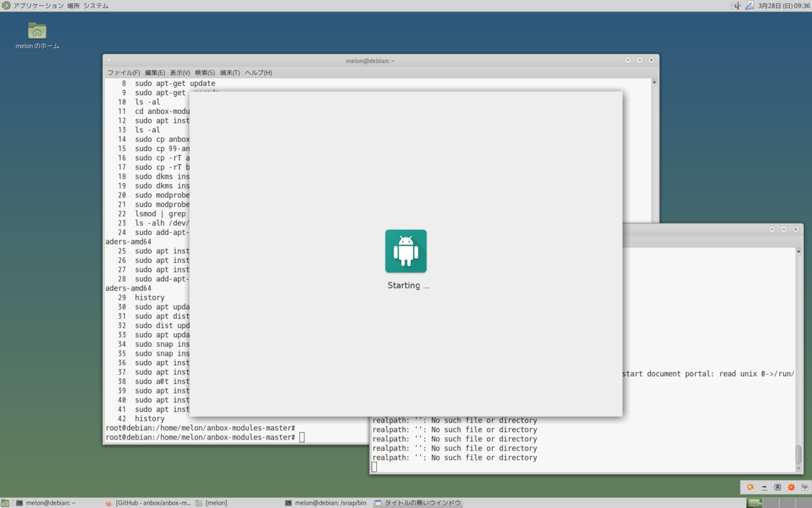Switch to 'melon@debian: ~' taskbar button
The image size is (812, 508).
coord(58,503)
